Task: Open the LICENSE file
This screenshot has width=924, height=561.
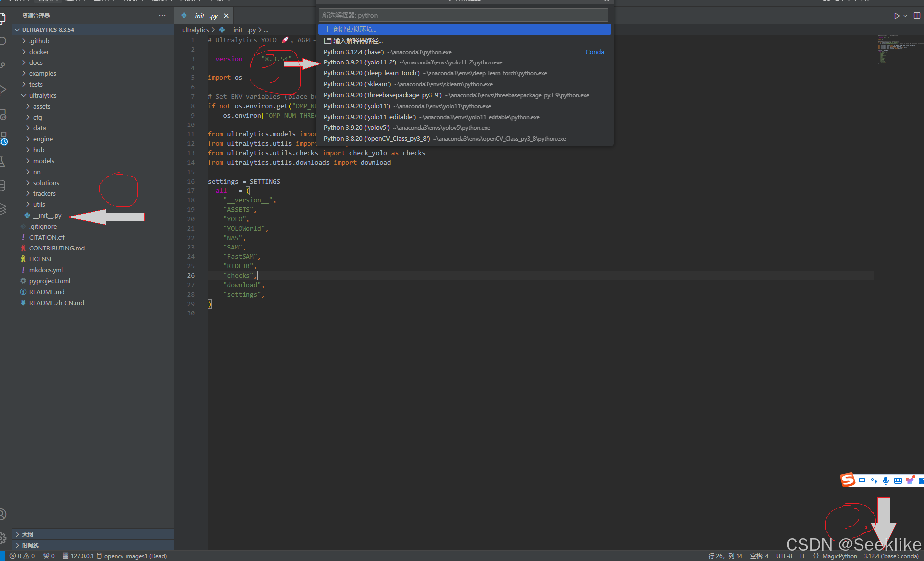Action: 93,259
